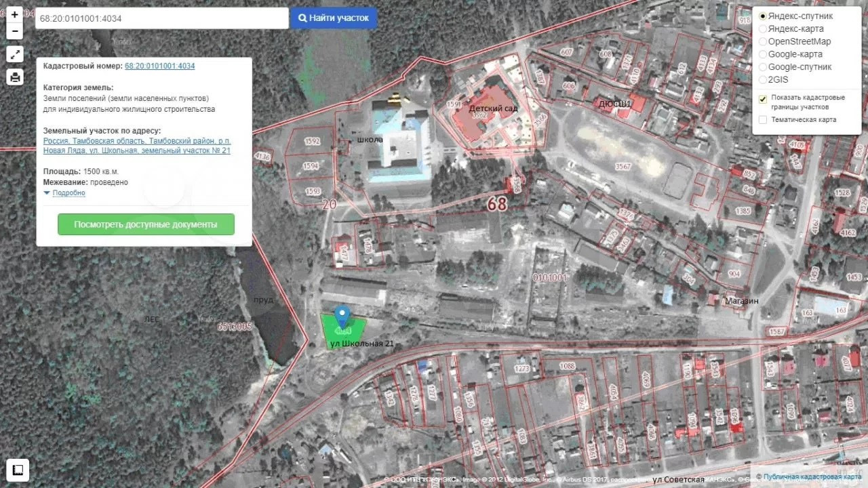Click the print map icon
The width and height of the screenshot is (868, 488).
[15, 77]
